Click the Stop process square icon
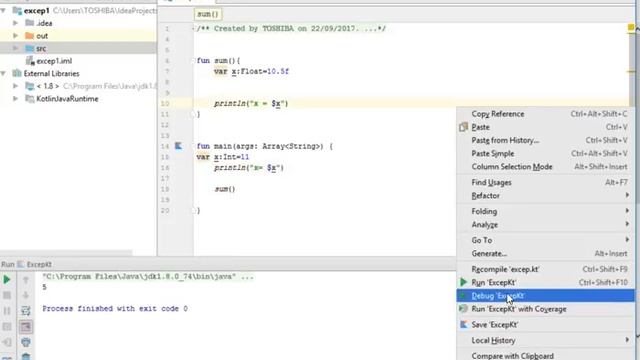 [x=7, y=295]
